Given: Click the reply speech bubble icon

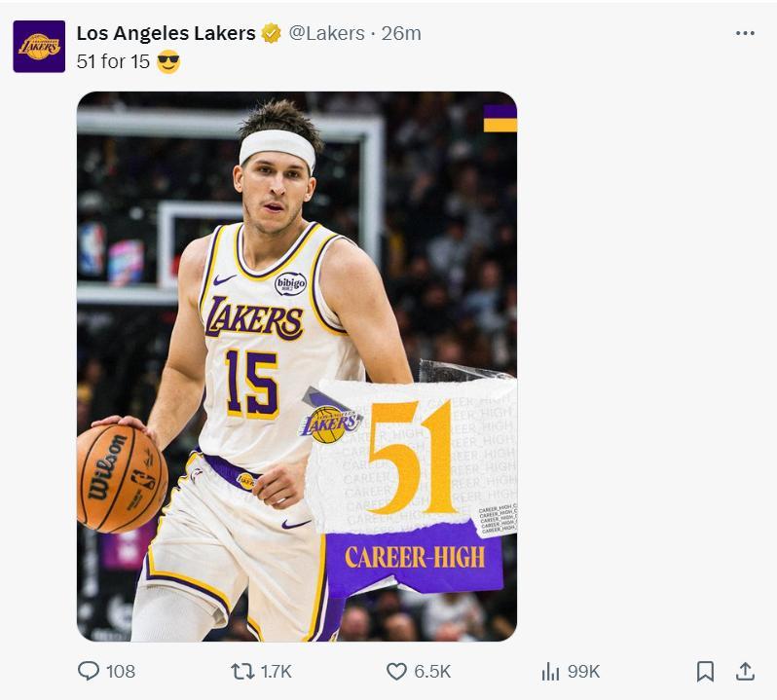Looking at the screenshot, I should [89, 671].
